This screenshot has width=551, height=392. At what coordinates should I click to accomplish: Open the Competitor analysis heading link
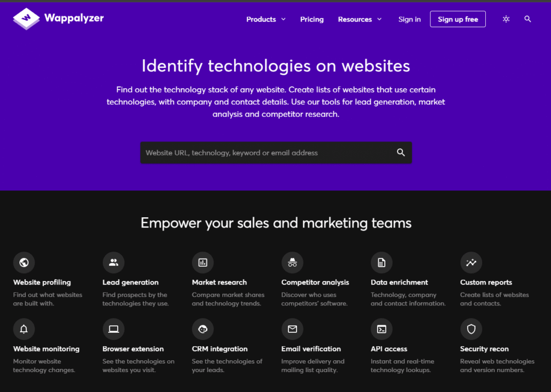[315, 282]
